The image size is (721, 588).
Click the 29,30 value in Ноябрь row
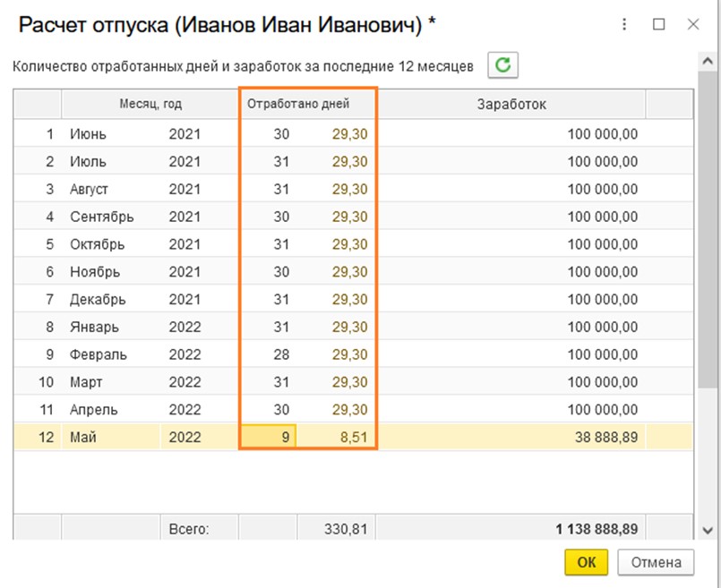tap(350, 271)
